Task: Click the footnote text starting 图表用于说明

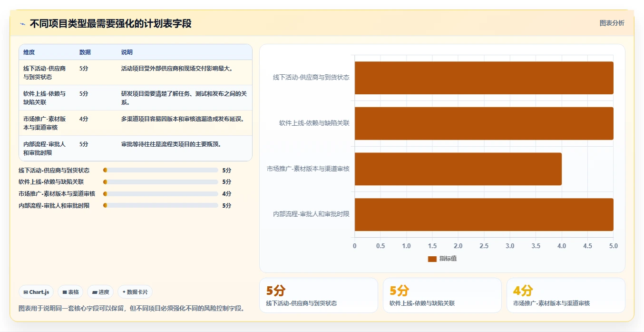Action: tap(132, 308)
